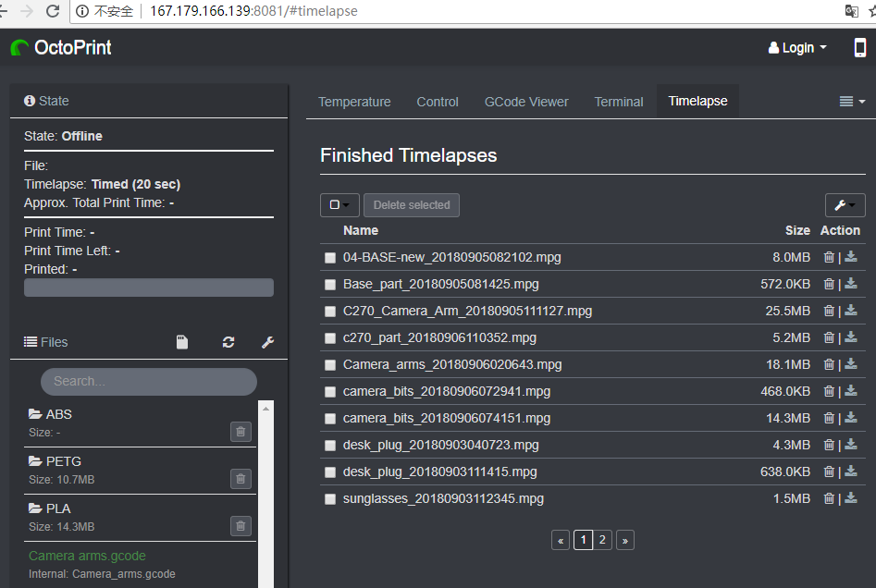Delete the PLA folder

click(241, 525)
